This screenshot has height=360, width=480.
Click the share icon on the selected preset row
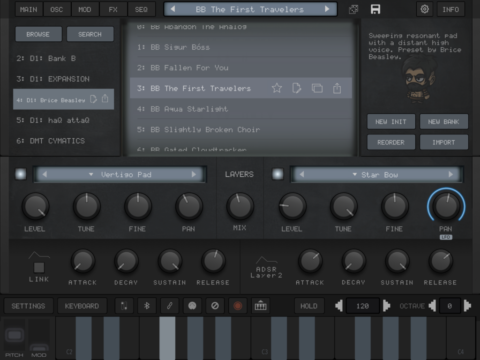click(337, 88)
